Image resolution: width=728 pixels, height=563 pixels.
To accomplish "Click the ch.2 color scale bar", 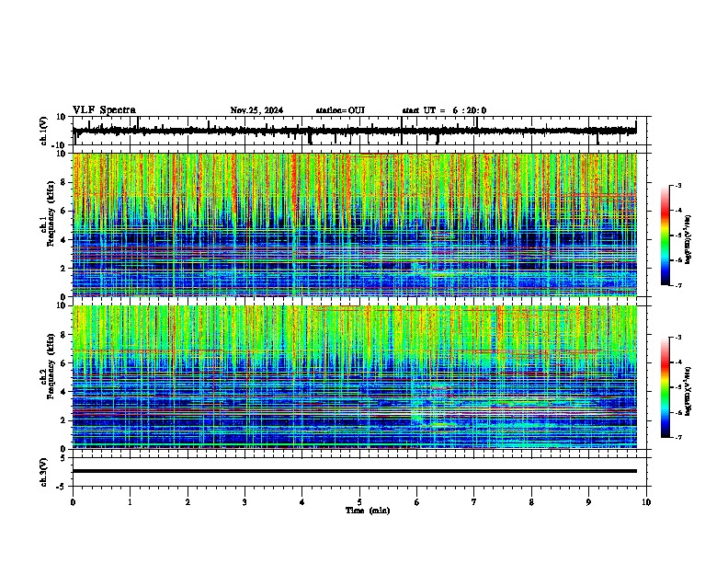I will click(665, 387).
